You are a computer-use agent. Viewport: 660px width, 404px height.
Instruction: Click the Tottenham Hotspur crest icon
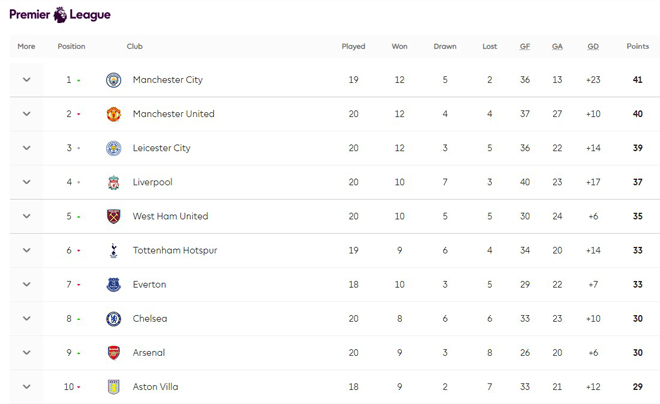pyautogui.click(x=113, y=250)
